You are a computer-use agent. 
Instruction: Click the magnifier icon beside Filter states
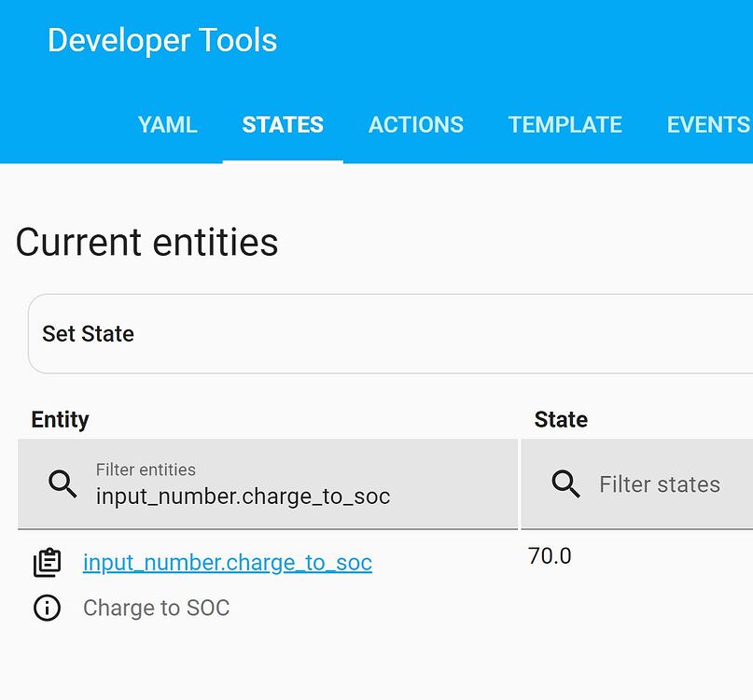pyautogui.click(x=565, y=483)
